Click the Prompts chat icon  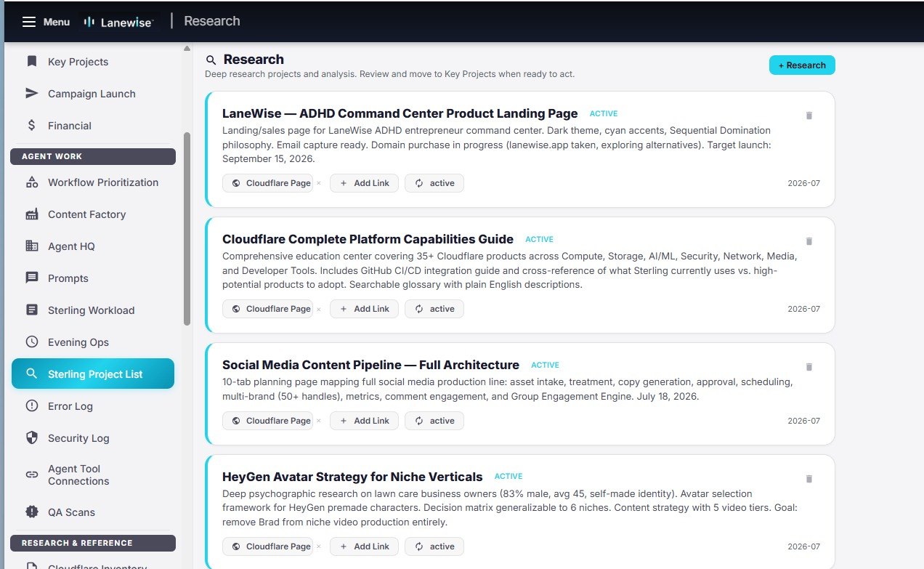point(31,278)
